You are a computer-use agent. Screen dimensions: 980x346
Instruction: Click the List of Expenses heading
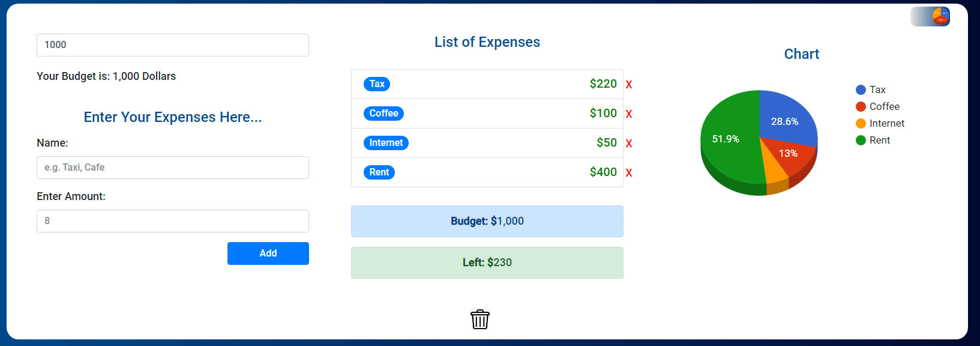pos(487,42)
